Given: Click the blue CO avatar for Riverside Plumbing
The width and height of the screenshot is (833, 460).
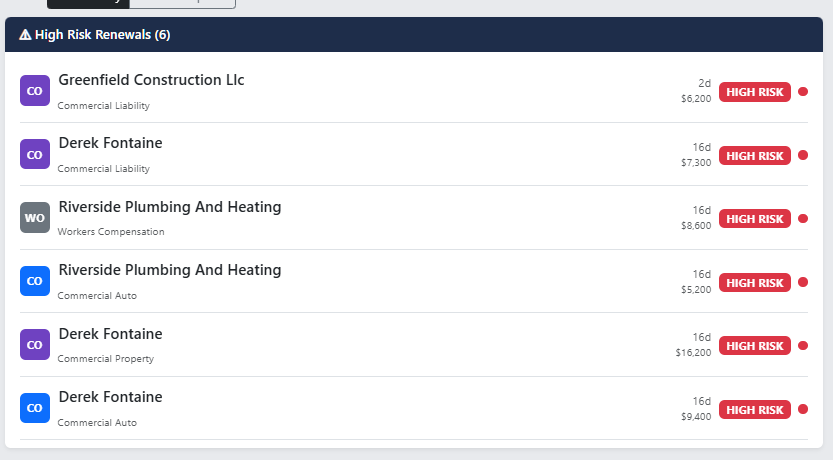Looking at the screenshot, I should click(35, 281).
